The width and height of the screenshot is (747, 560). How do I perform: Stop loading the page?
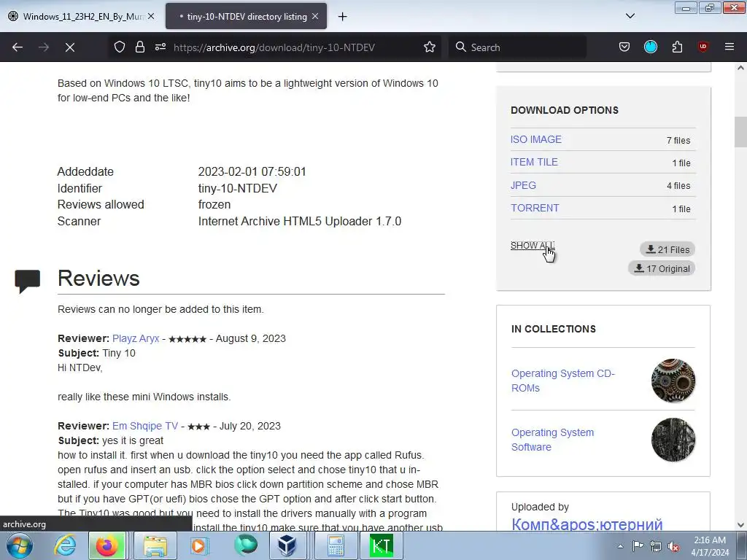click(x=69, y=47)
